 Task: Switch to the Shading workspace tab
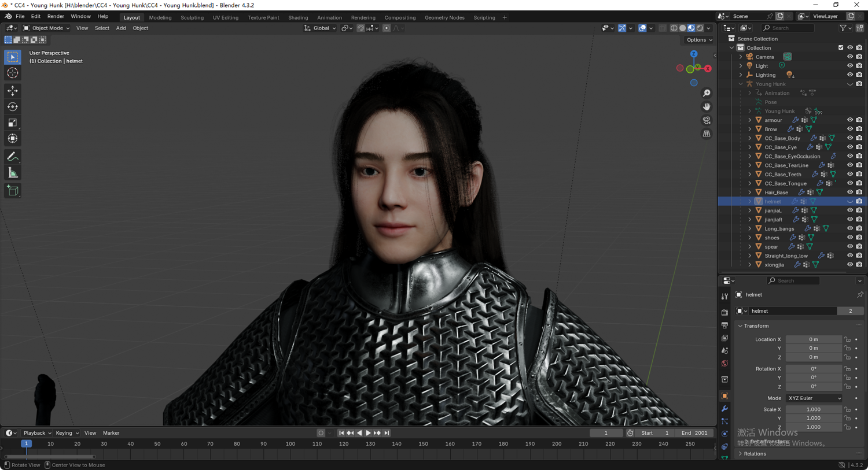(x=298, y=18)
